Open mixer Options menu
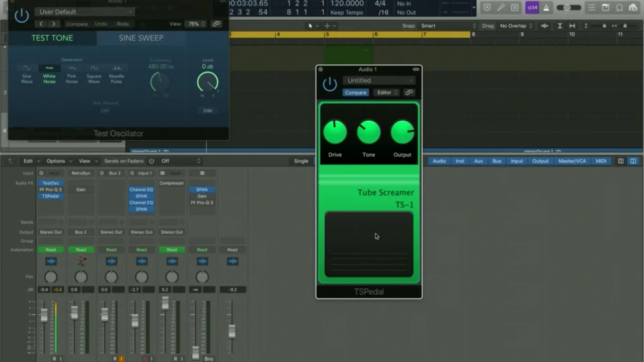The height and width of the screenshot is (362, 644). tap(59, 161)
